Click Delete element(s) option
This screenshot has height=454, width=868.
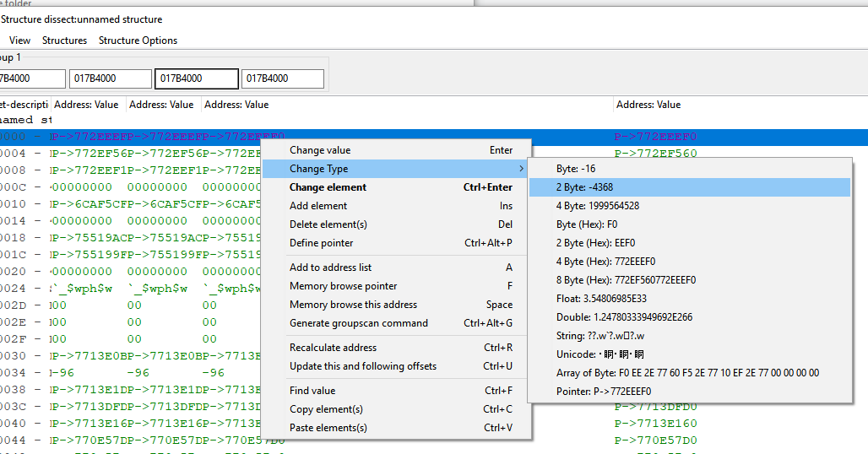tap(328, 224)
